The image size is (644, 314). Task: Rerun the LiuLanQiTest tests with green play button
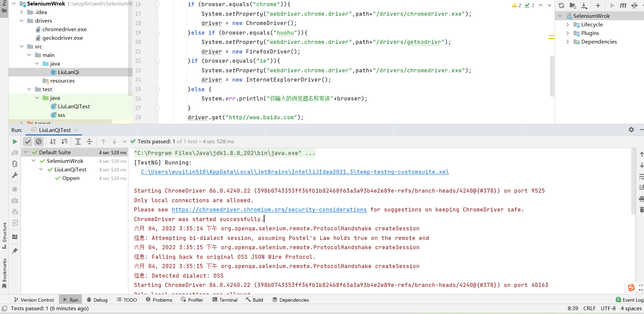pos(15,142)
